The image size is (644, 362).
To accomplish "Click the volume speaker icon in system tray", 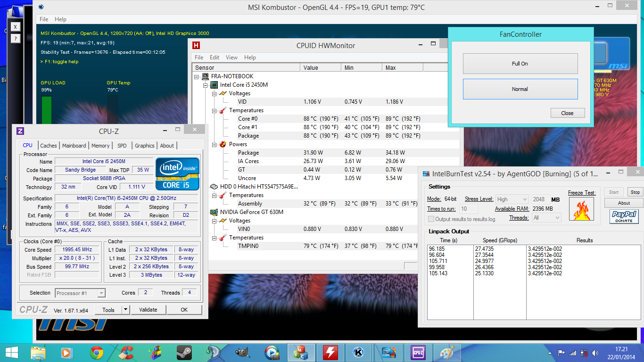I will (x=595, y=353).
